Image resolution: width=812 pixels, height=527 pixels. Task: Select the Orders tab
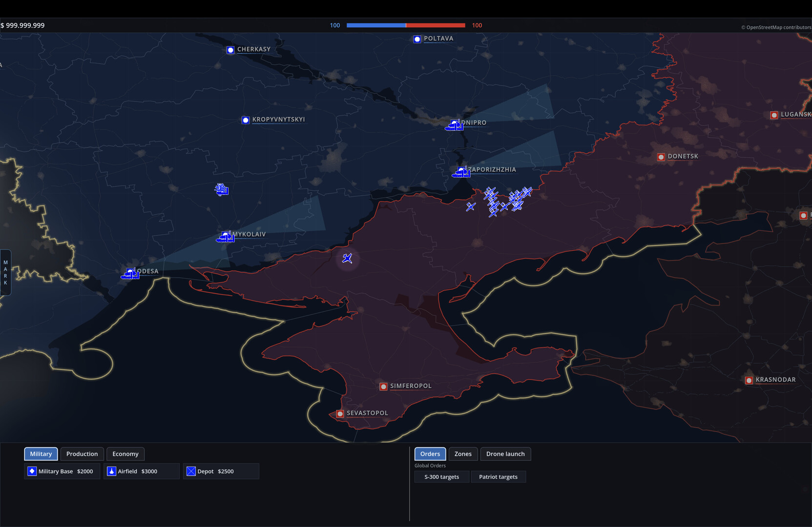pyautogui.click(x=430, y=454)
